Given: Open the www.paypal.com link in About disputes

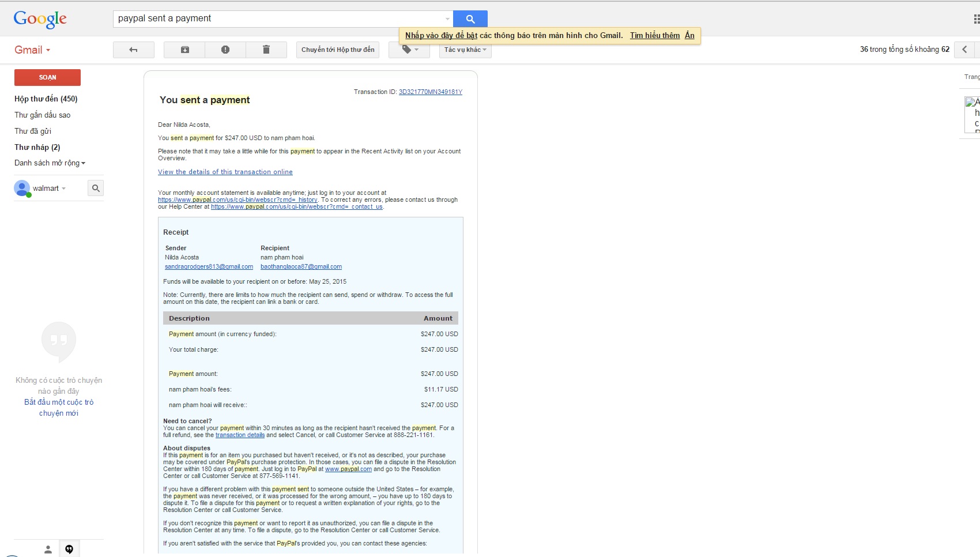Looking at the screenshot, I should point(348,469).
